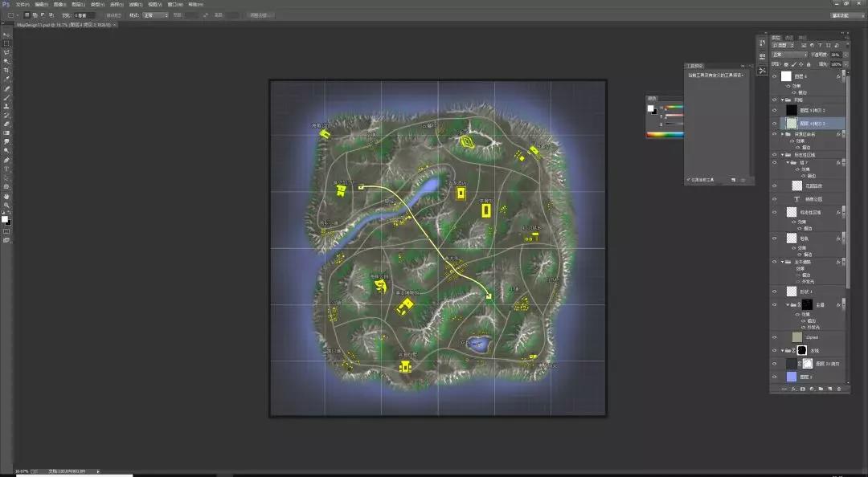The height and width of the screenshot is (477, 868).
Task: Select the Gradient tool
Action: [6, 132]
